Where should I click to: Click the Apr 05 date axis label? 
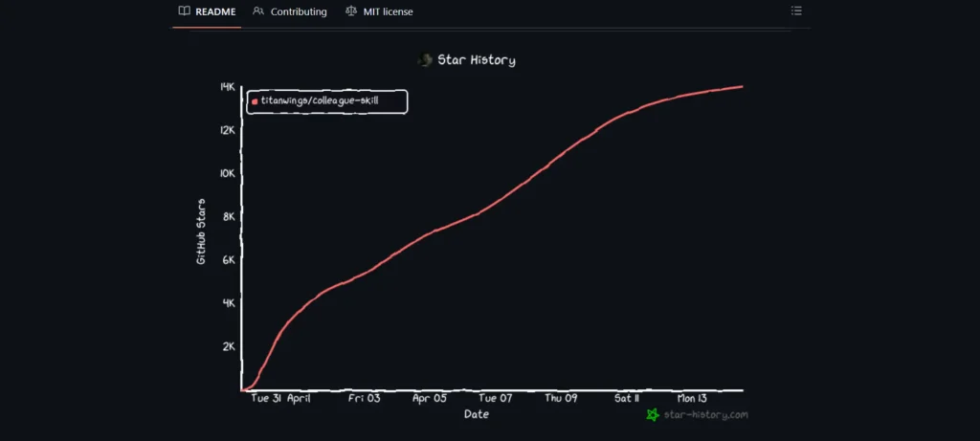point(430,398)
